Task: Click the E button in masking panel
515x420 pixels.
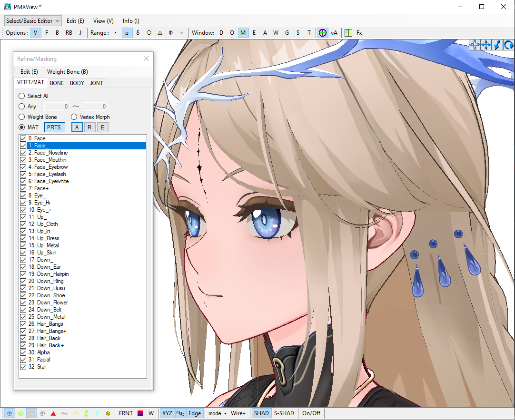Action: pos(102,127)
